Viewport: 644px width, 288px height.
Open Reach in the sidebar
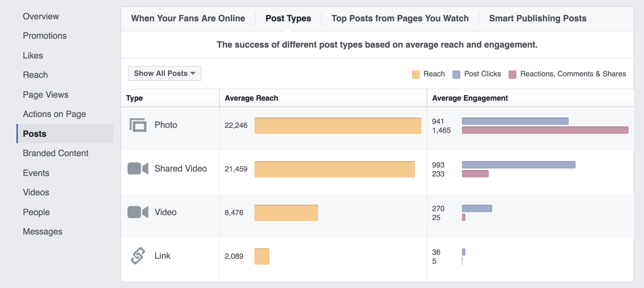(35, 75)
